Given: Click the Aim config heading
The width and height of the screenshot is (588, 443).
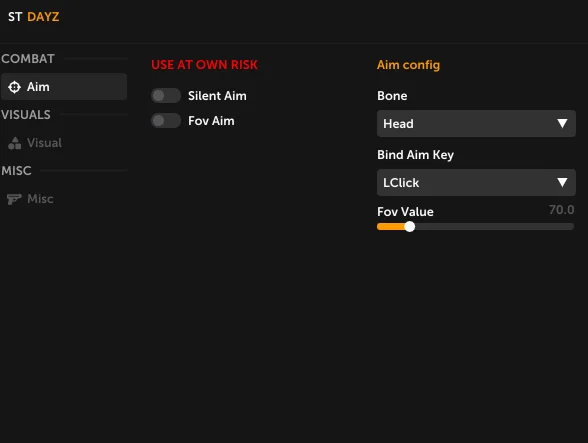Looking at the screenshot, I should click(x=408, y=65).
